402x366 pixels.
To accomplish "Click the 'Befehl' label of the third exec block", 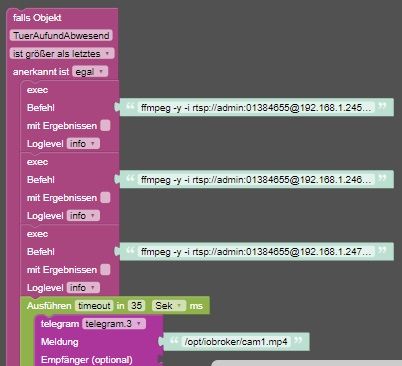I will 41,252.
